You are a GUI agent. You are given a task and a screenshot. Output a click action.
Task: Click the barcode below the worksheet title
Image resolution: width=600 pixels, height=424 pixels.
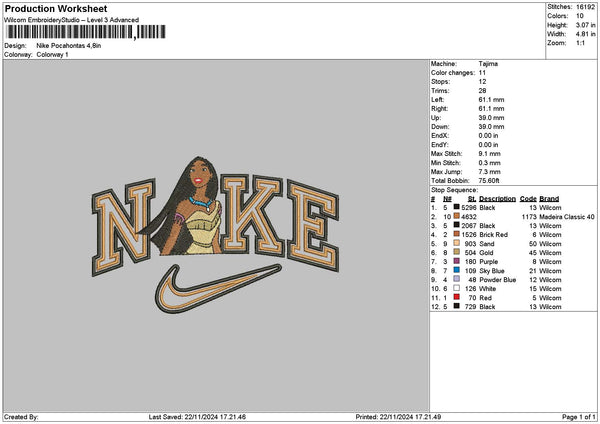(86, 32)
